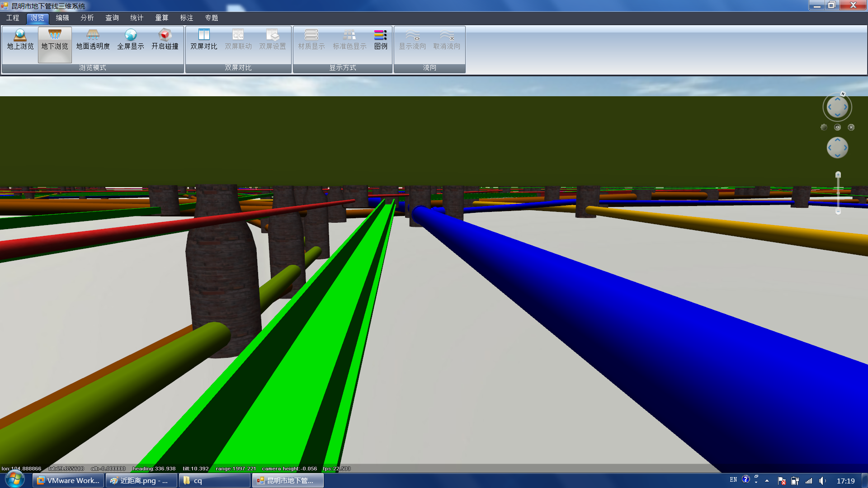Switch to the 查询 query tab

[x=112, y=18]
